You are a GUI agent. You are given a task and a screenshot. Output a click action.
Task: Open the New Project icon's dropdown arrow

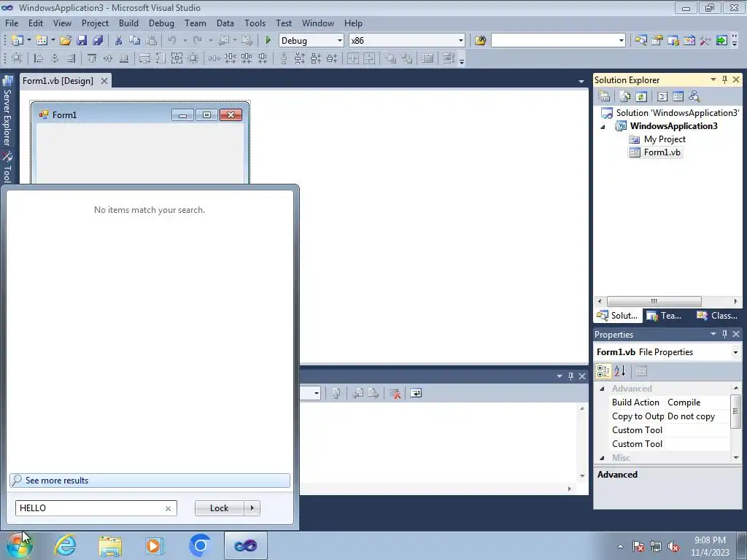point(29,41)
